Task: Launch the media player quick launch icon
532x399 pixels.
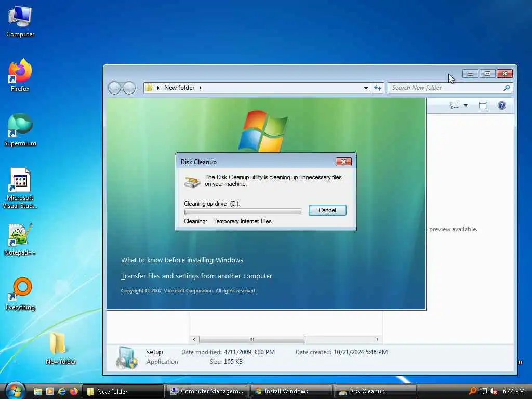Action: (50, 391)
